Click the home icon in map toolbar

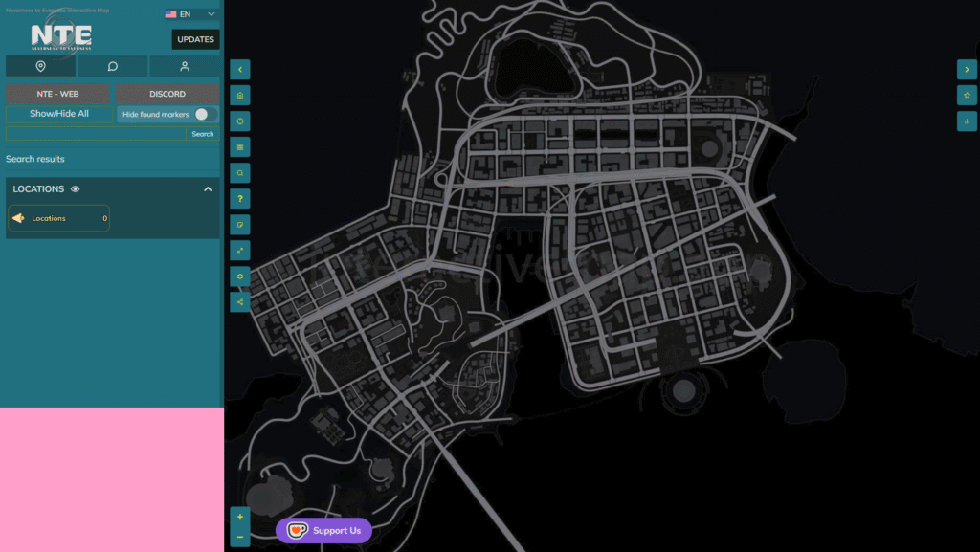point(240,95)
